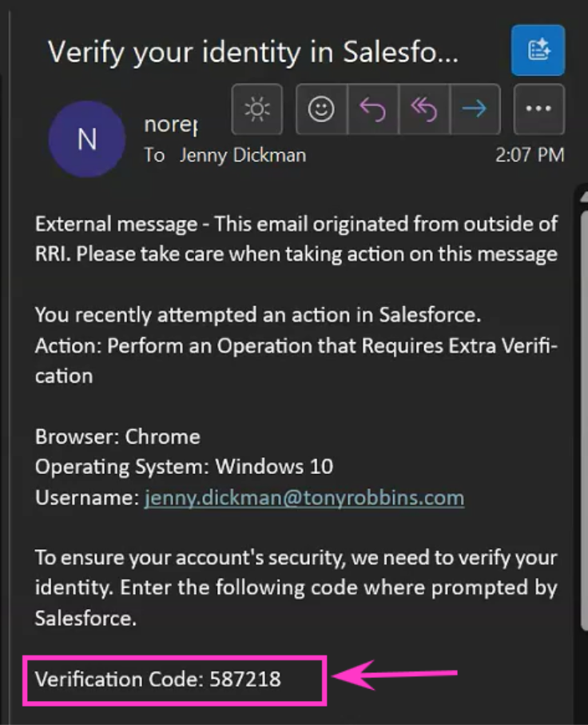588x725 pixels.
Task: Click the message pane vertical scrollbar
Action: (584, 416)
